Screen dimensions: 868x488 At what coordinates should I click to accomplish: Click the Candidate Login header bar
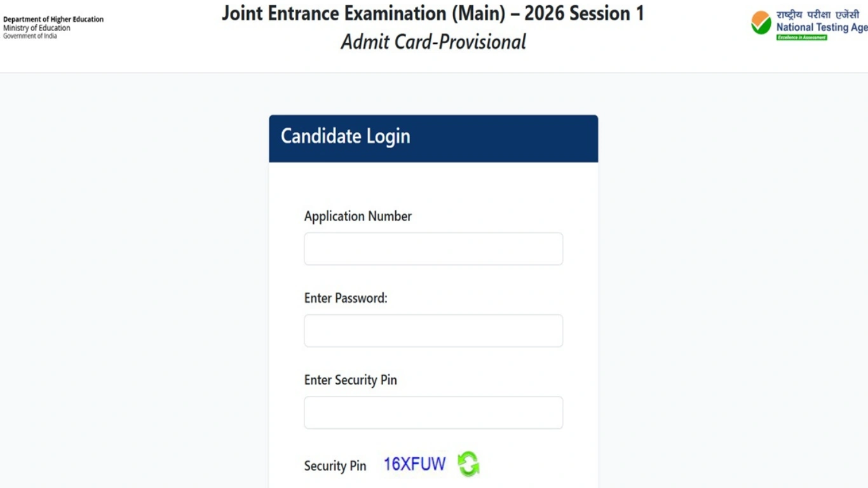pos(433,137)
